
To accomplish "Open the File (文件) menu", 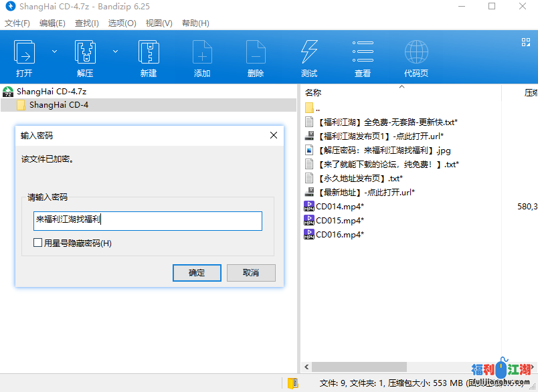I will [x=17, y=23].
